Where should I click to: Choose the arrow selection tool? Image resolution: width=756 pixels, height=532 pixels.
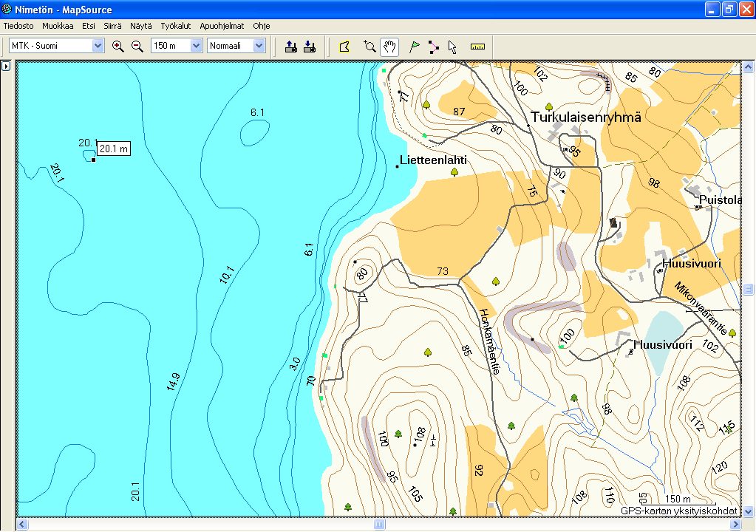pyautogui.click(x=452, y=46)
